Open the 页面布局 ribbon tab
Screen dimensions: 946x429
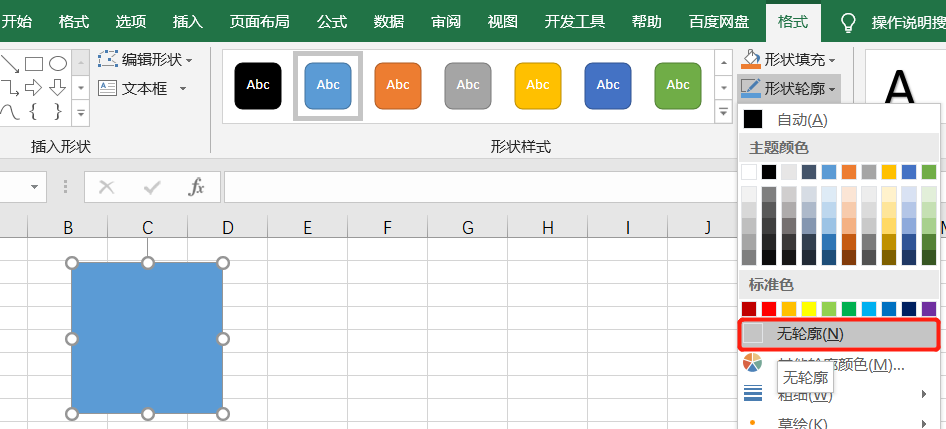[259, 21]
